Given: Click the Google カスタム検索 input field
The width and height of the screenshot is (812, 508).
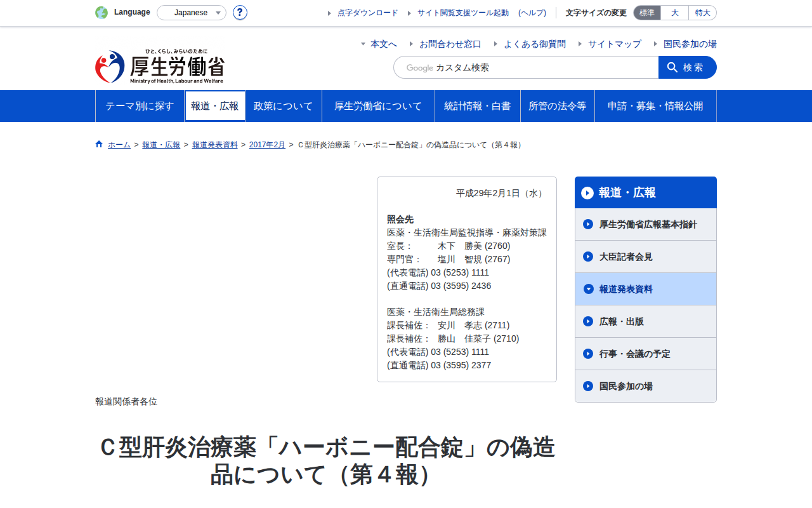Looking at the screenshot, I should pyautogui.click(x=526, y=67).
